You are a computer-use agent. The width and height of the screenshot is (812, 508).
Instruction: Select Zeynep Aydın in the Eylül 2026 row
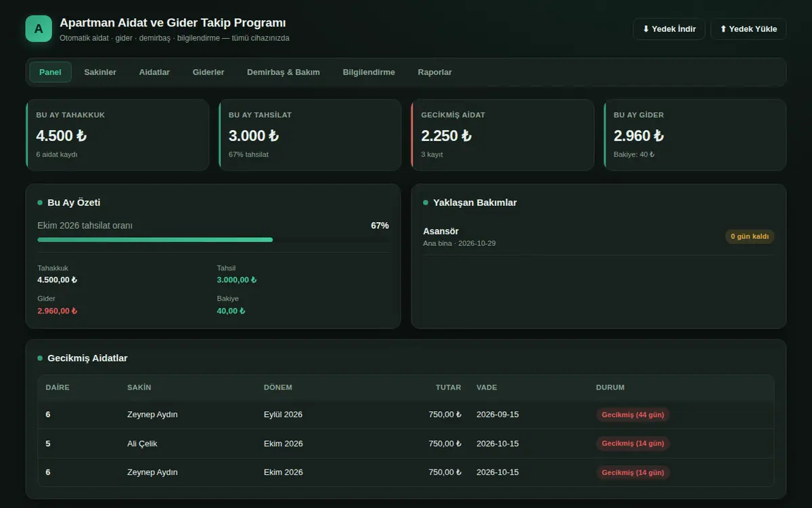tap(152, 415)
